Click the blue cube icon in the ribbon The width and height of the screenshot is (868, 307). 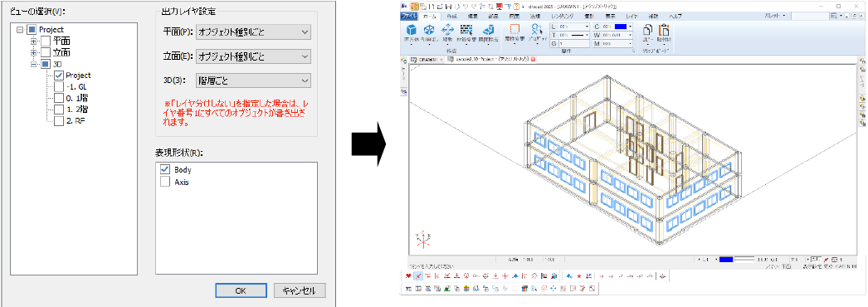[412, 31]
